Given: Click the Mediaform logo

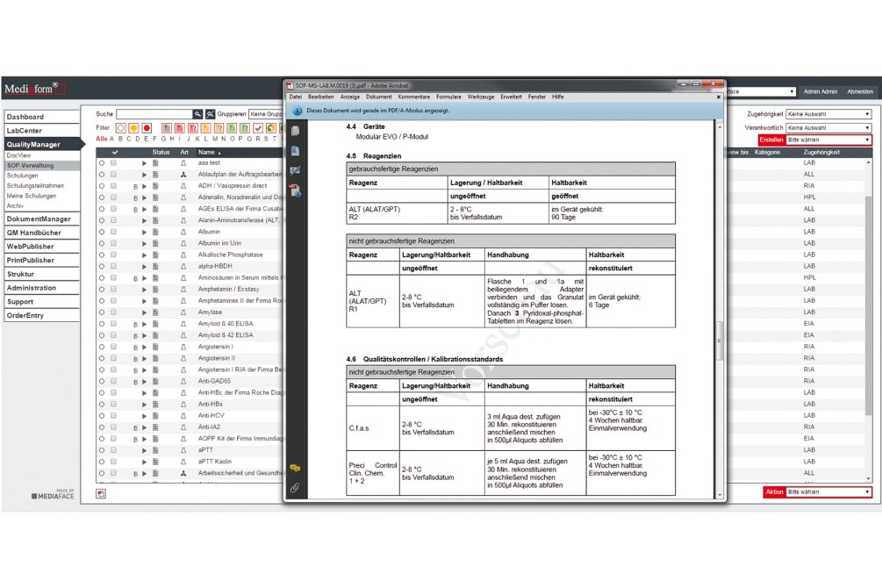Looking at the screenshot, I should coord(34,89).
